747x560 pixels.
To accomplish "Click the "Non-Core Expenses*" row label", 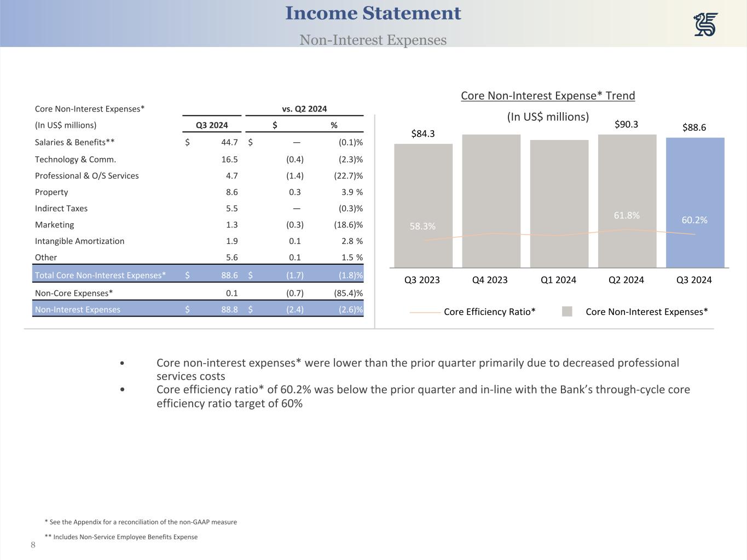I will click(x=74, y=293).
